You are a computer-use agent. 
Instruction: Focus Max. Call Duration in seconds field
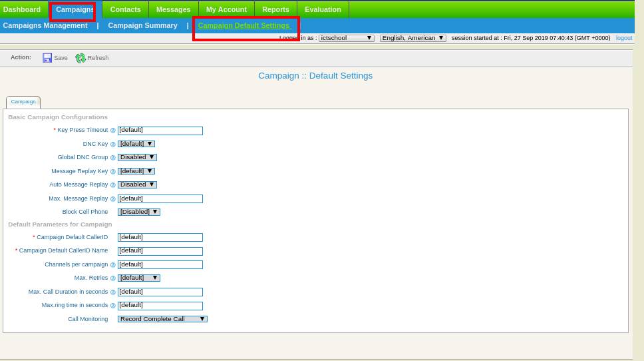160,292
